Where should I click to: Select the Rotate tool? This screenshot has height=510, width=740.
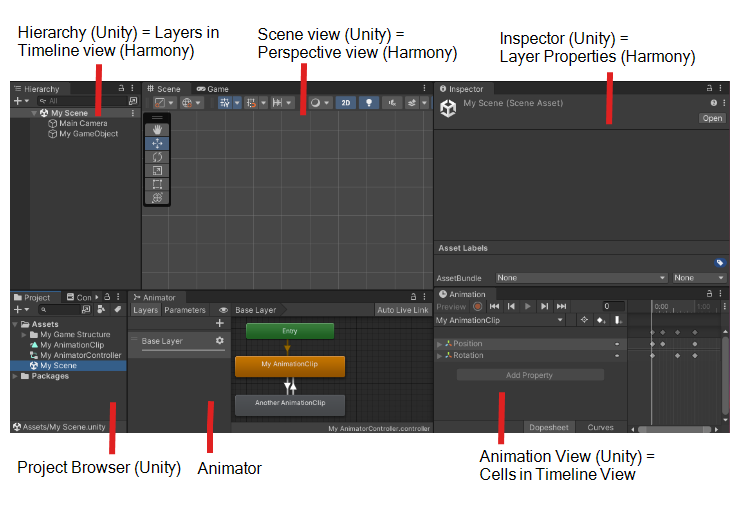pos(157,157)
